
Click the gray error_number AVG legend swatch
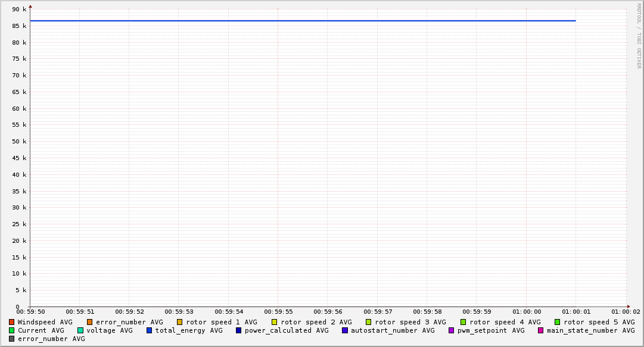click(11, 339)
